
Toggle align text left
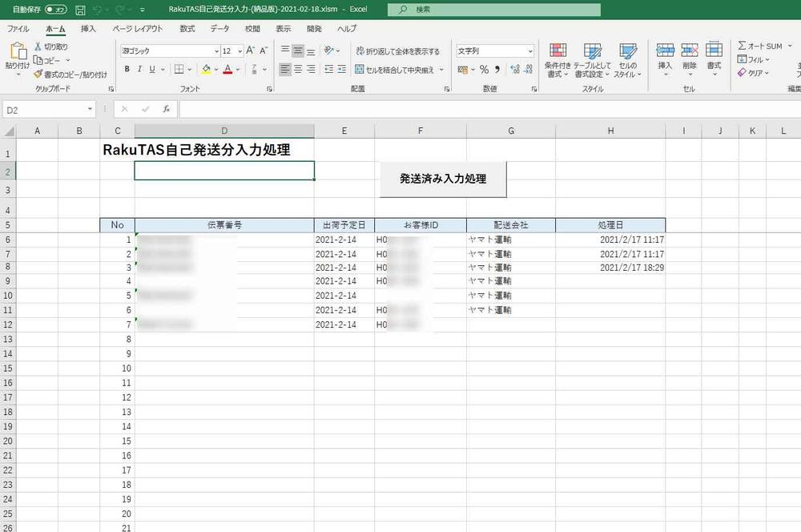[285, 69]
